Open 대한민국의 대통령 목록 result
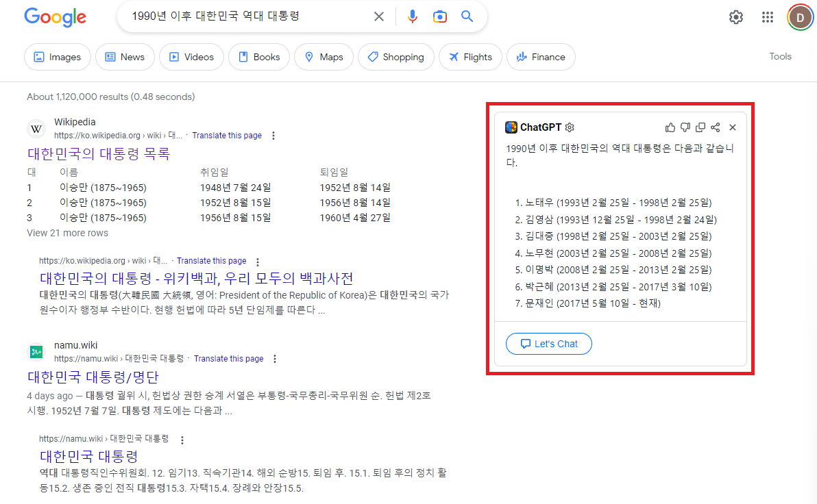The height and width of the screenshot is (504, 817). tap(99, 153)
